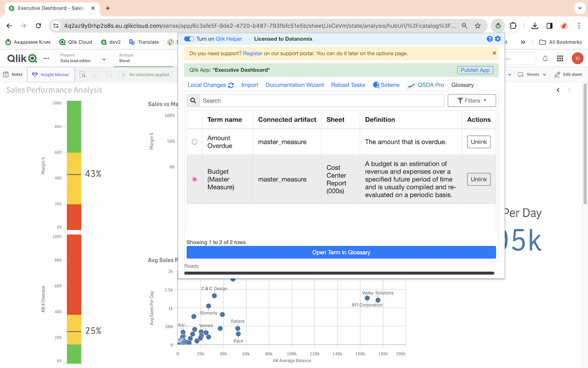Open the Notes panel

click(x=13, y=74)
